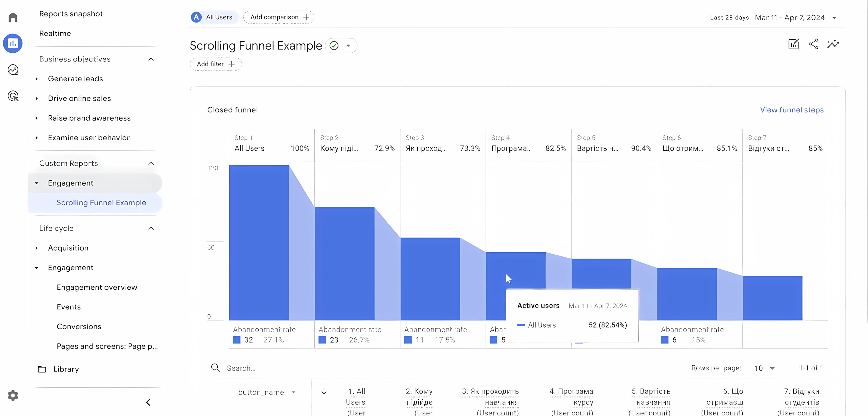Expand Engagement under Life cycle
This screenshot has width=868, height=416.
point(36,268)
